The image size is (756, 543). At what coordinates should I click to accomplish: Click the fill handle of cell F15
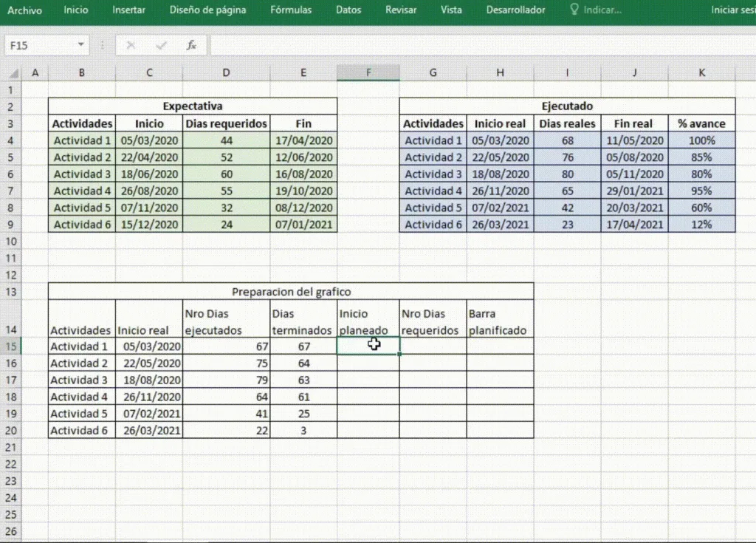point(399,355)
